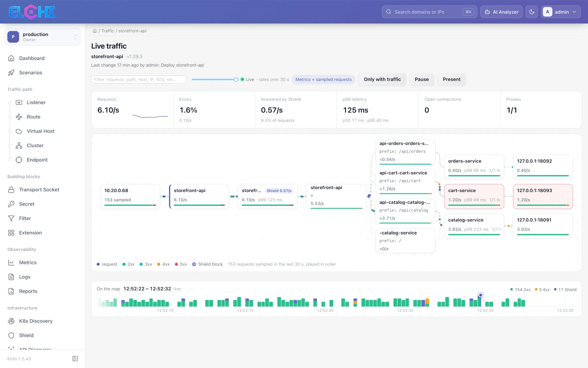Select the cart-service cluster node

coord(474,196)
